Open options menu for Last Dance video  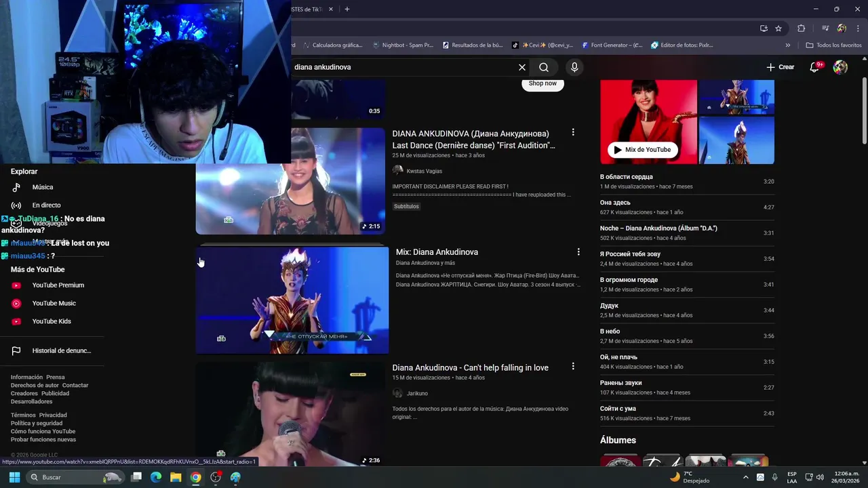coord(573,133)
